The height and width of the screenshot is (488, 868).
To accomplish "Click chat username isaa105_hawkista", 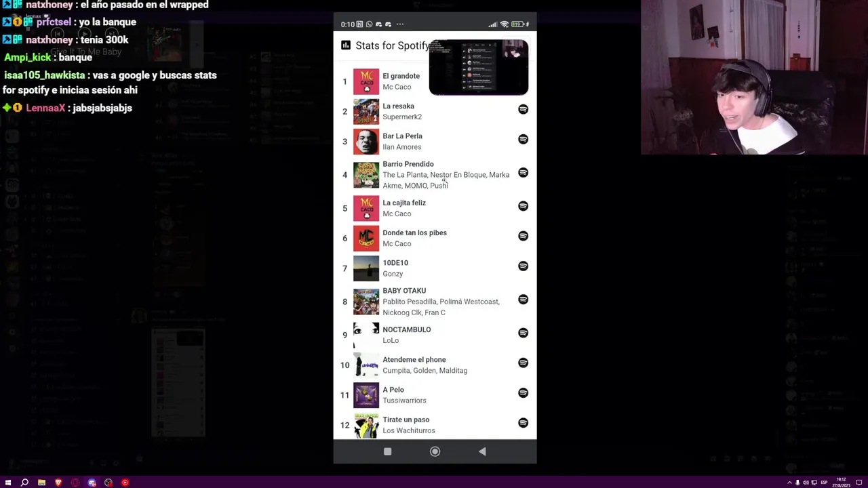I will pyautogui.click(x=44, y=75).
